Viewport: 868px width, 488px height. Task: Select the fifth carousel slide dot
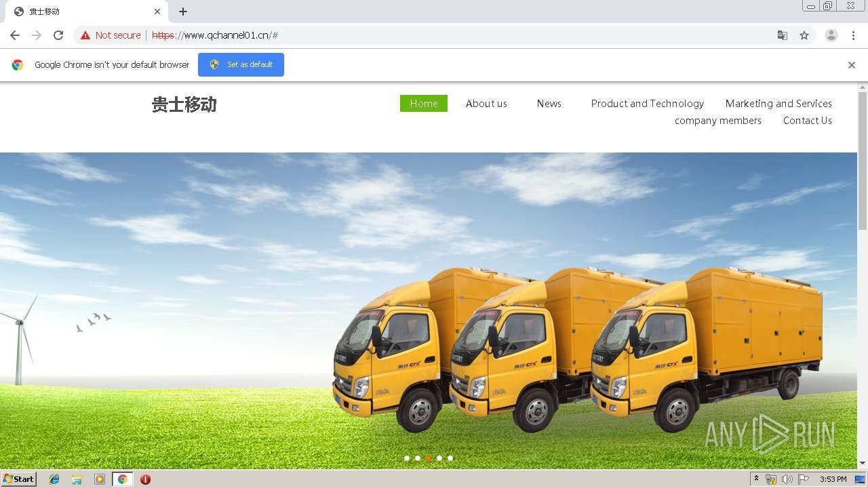tap(450, 458)
